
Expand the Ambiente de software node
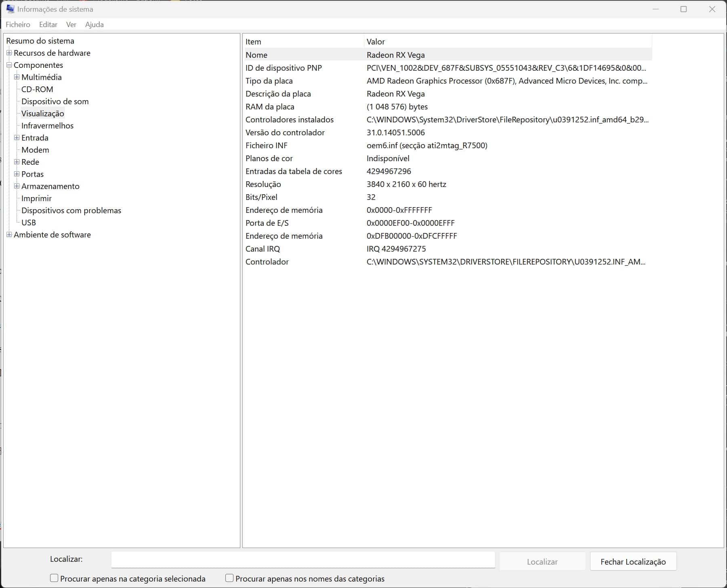pyautogui.click(x=9, y=235)
